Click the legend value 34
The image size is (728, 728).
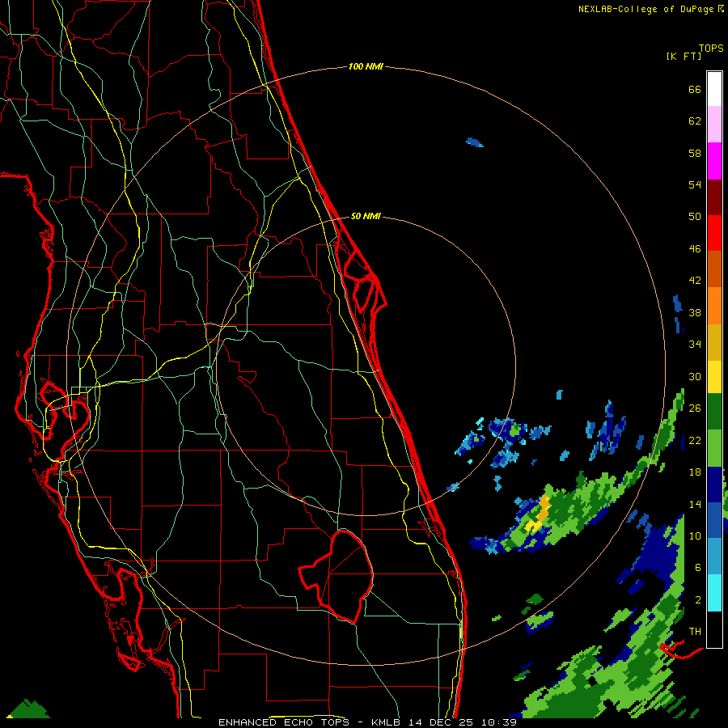click(x=695, y=345)
